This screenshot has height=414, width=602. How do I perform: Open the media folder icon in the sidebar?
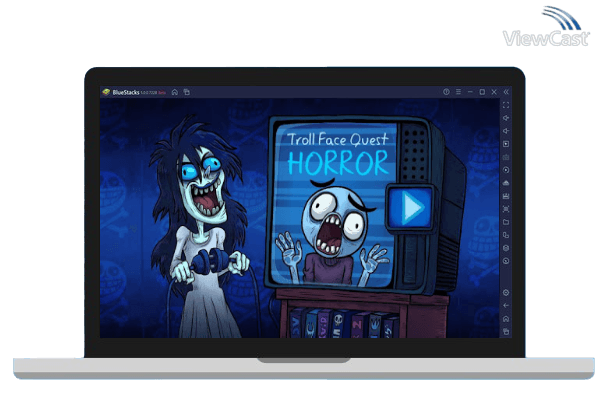tap(506, 222)
